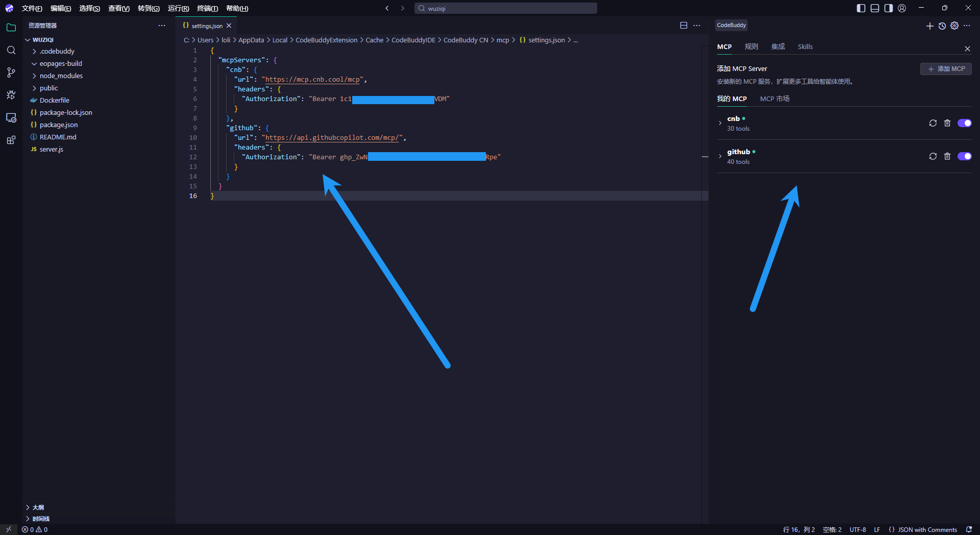Open the Source Control view

[11, 72]
